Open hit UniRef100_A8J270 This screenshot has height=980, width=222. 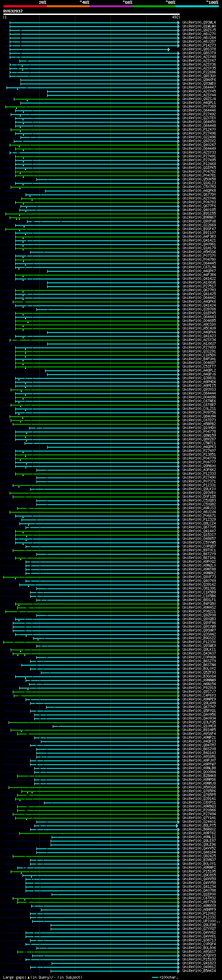pyautogui.click(x=199, y=34)
